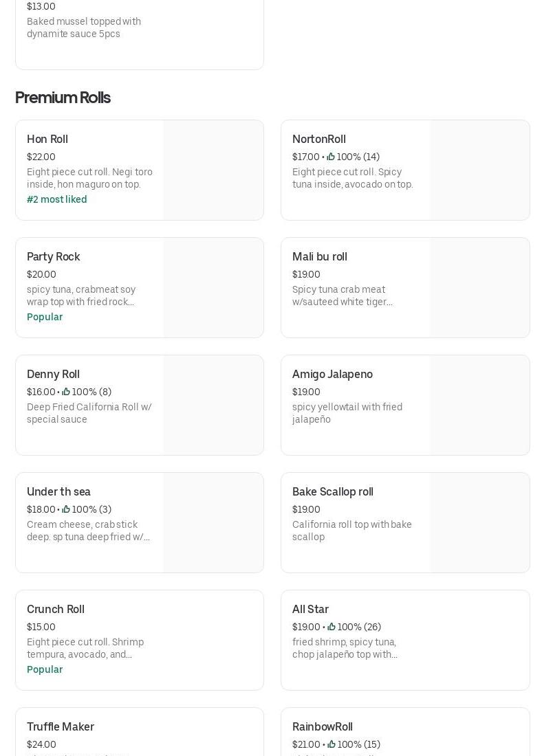
Task: Open the Hon Roll item
Action: point(47,139)
